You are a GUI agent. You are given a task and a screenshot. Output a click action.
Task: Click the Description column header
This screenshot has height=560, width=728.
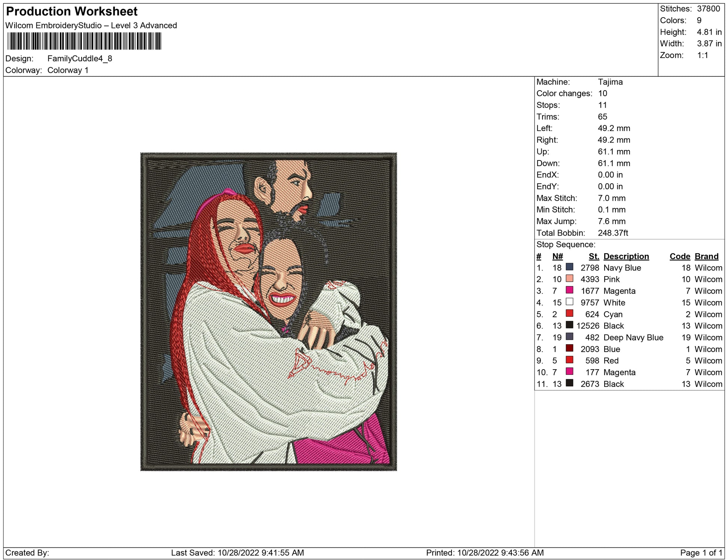pyautogui.click(x=626, y=256)
